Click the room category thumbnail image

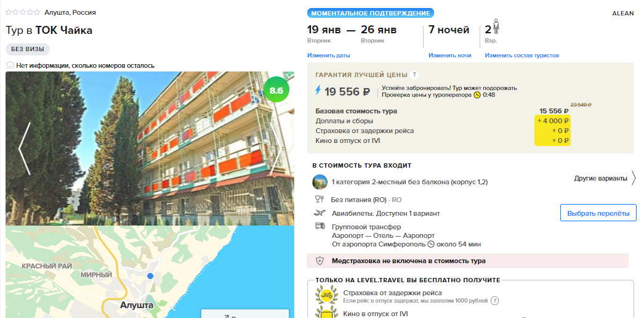click(320, 182)
